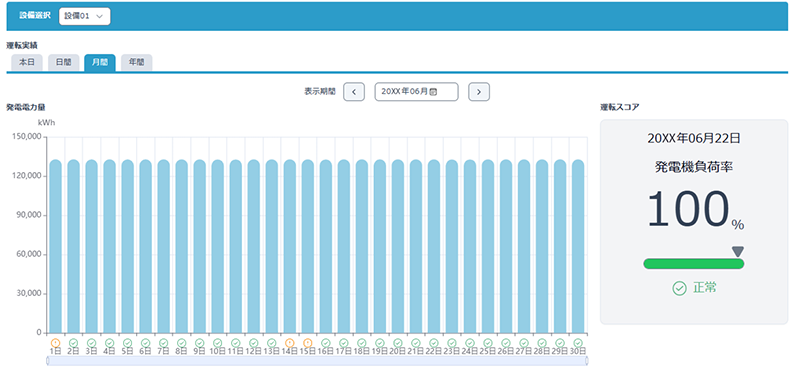Click gray triangle marker above progress bar

point(738,252)
